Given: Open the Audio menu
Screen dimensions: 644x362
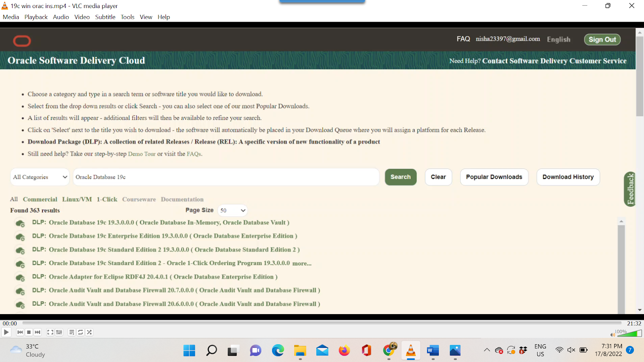Looking at the screenshot, I should click(x=61, y=17).
